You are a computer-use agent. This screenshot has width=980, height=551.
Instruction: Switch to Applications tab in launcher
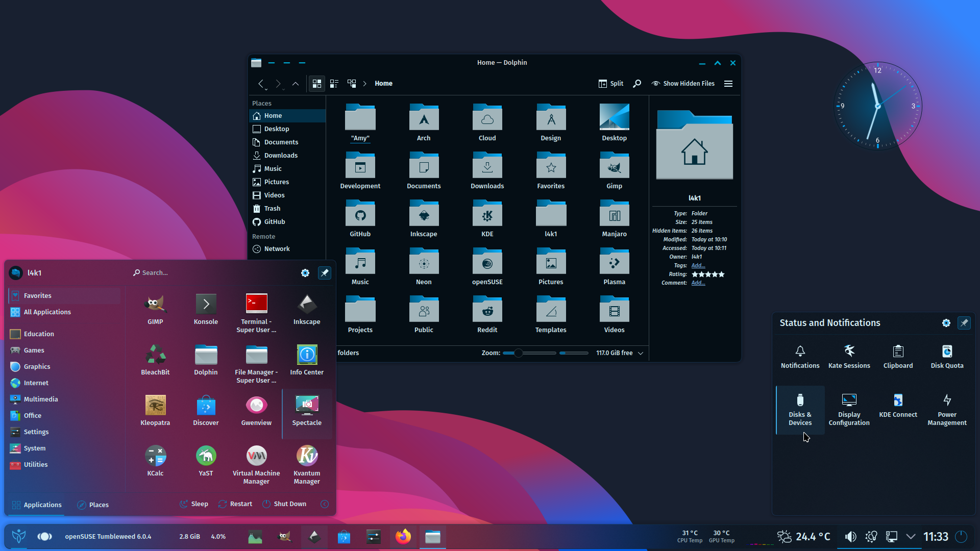click(x=37, y=505)
